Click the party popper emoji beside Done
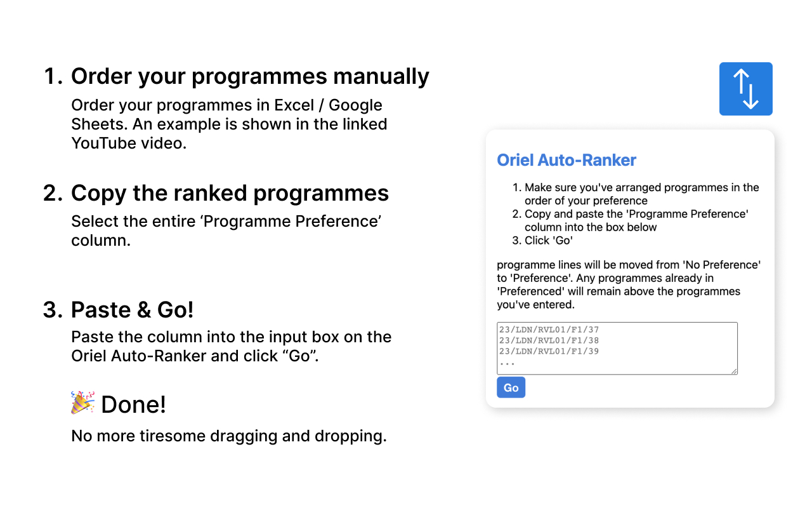The height and width of the screenshot is (508, 812). (x=82, y=403)
